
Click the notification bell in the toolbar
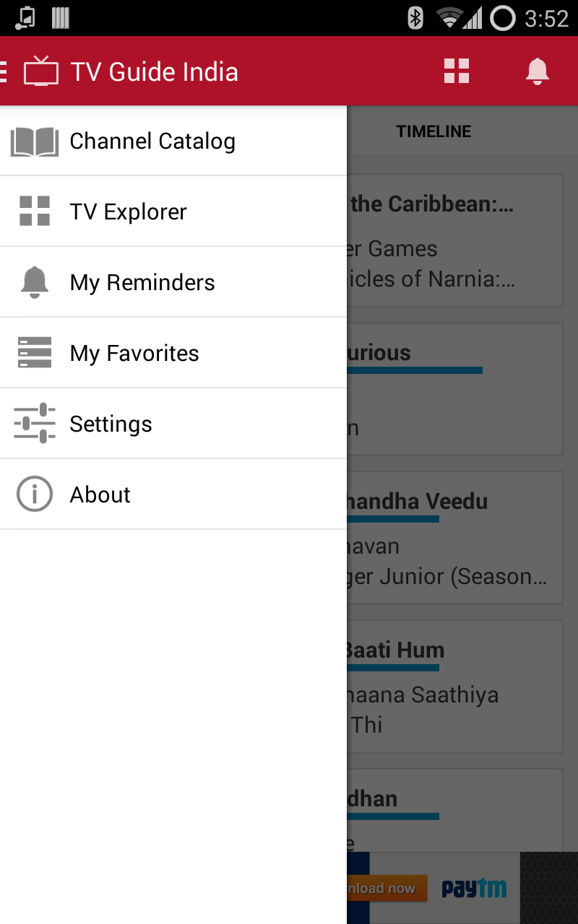coord(537,71)
